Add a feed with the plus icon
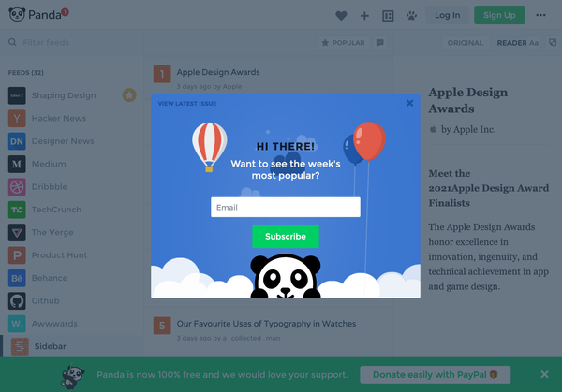This screenshot has height=392, width=562. click(364, 15)
